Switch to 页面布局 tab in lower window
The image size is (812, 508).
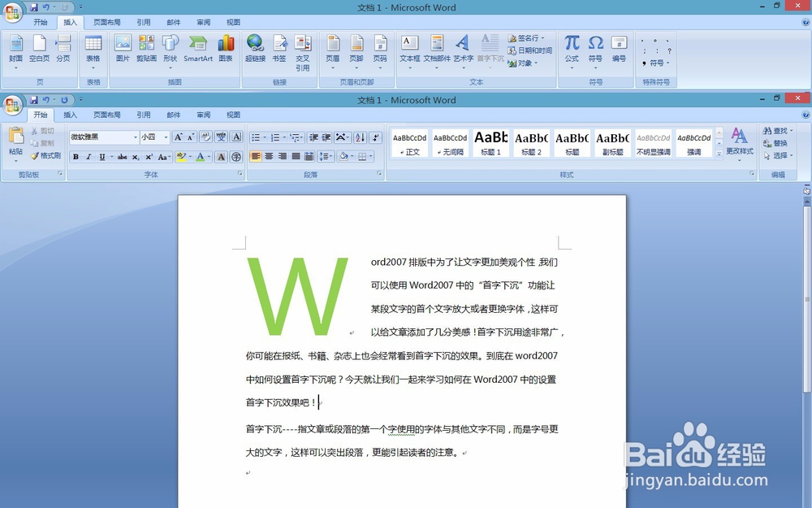click(106, 115)
